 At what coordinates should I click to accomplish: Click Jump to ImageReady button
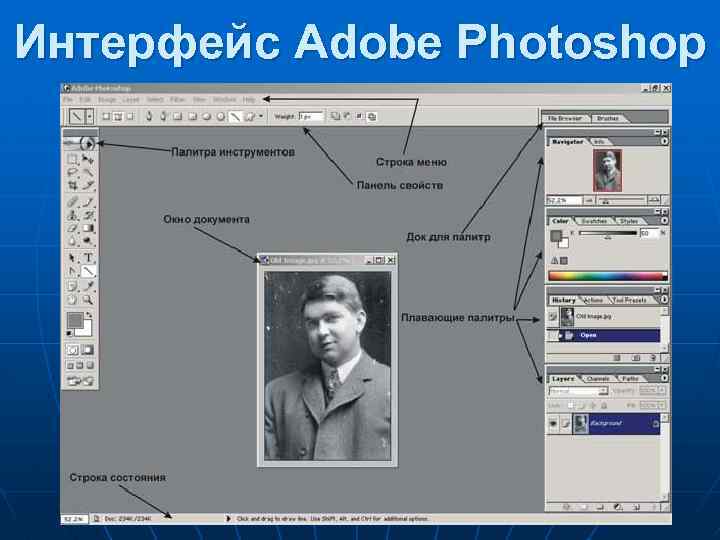click(x=80, y=381)
